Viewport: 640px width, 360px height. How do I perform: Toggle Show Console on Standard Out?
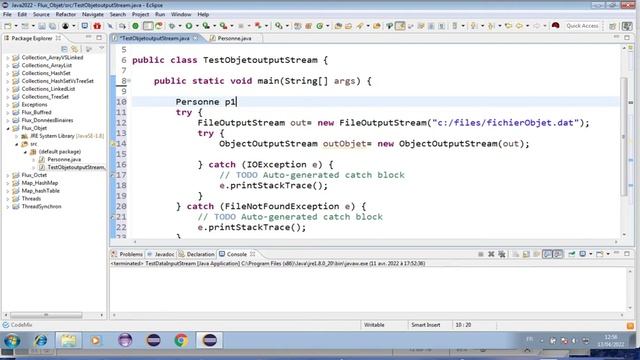(547, 254)
